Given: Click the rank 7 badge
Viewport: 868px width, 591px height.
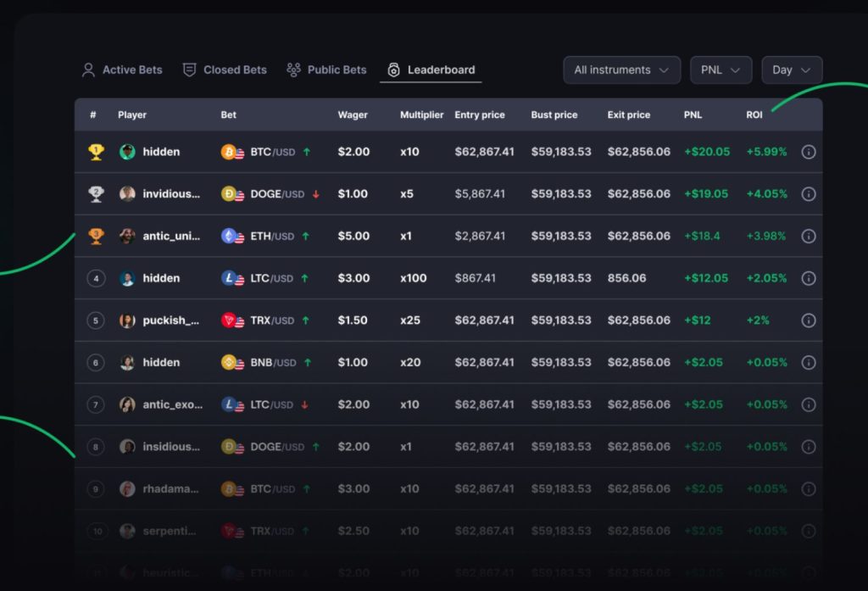Looking at the screenshot, I should pyautogui.click(x=96, y=404).
